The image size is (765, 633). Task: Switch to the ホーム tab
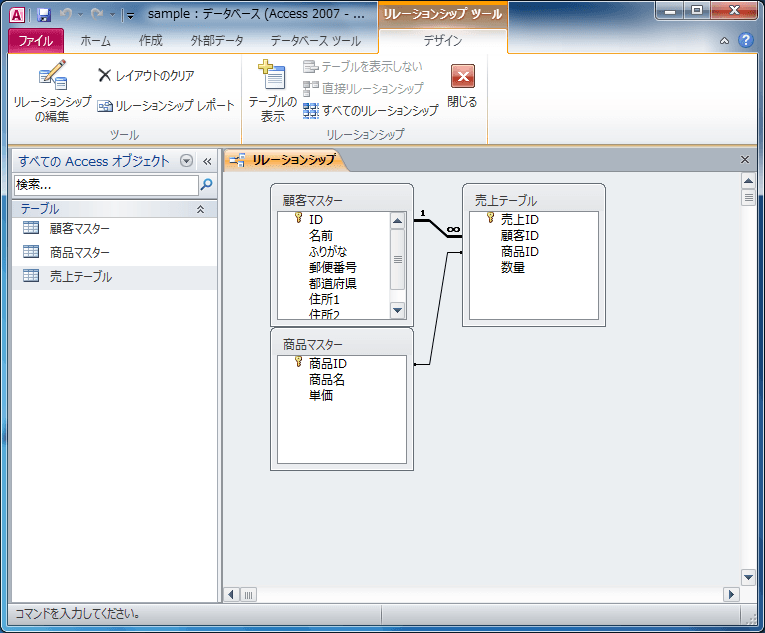(x=95, y=41)
